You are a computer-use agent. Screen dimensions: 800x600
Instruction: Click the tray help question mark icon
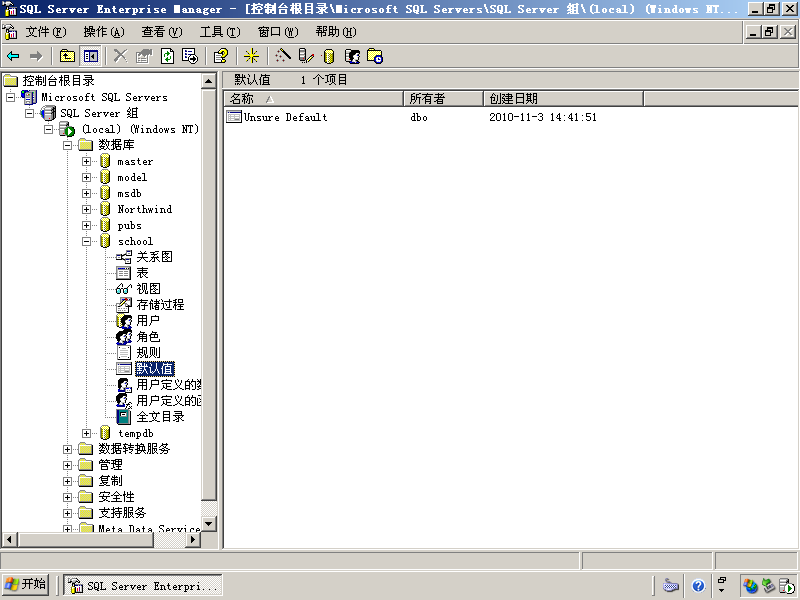point(698,586)
